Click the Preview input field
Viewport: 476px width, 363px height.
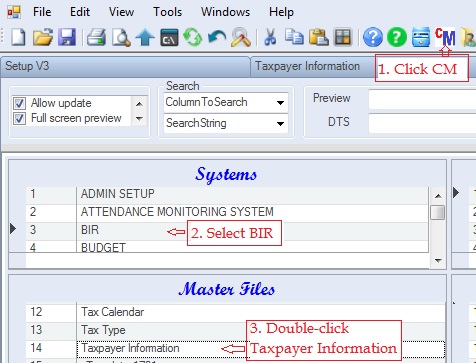tap(422, 99)
